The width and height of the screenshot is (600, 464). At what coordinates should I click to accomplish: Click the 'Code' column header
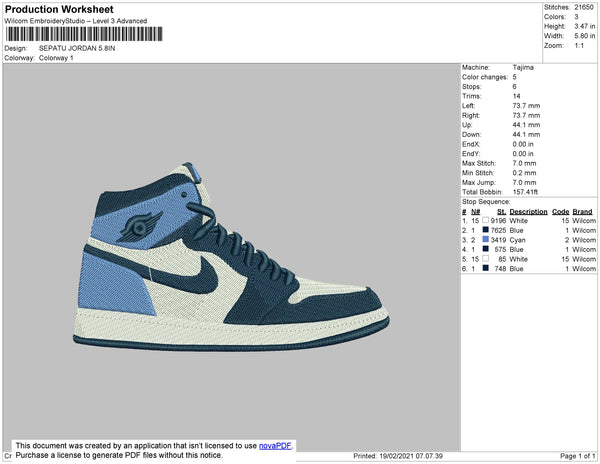click(561, 212)
